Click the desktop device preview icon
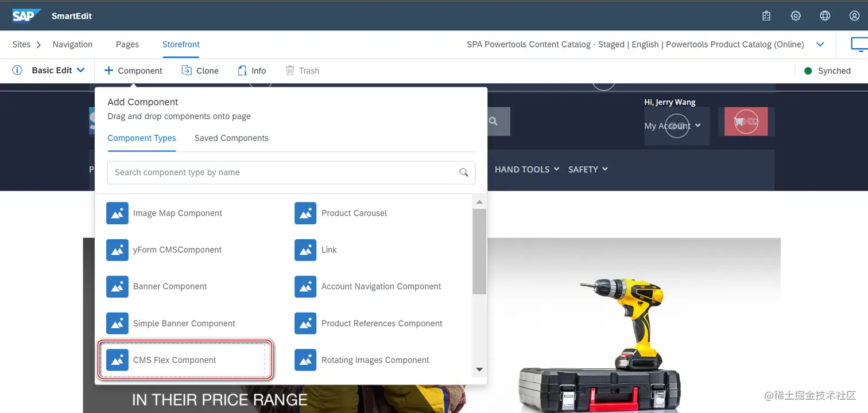 [860, 44]
